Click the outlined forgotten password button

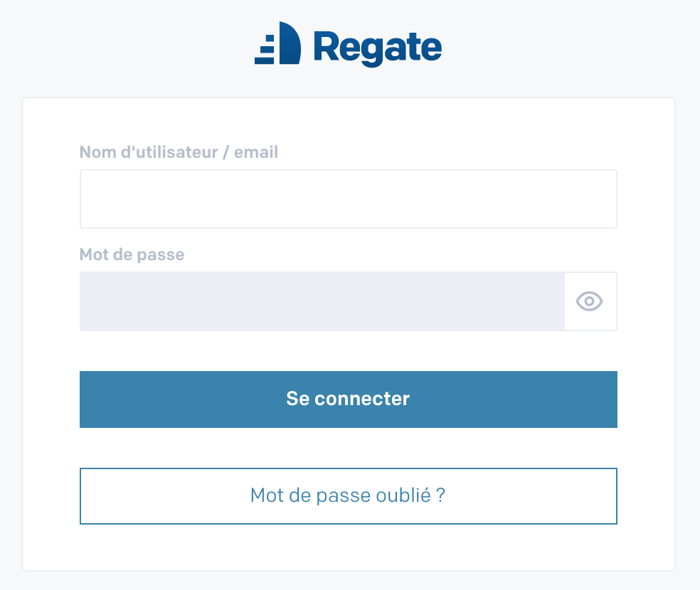pyautogui.click(x=348, y=496)
